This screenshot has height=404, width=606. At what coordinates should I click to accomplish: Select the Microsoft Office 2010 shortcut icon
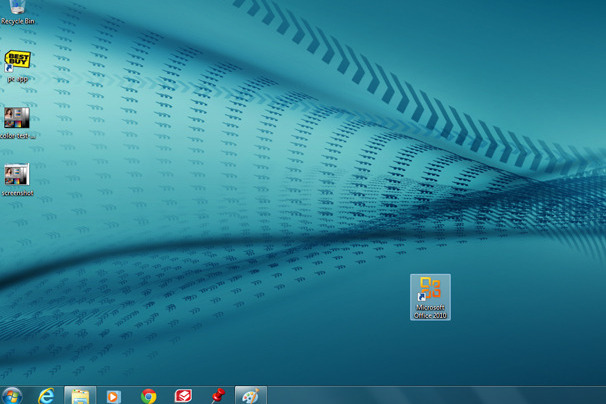pos(430,290)
